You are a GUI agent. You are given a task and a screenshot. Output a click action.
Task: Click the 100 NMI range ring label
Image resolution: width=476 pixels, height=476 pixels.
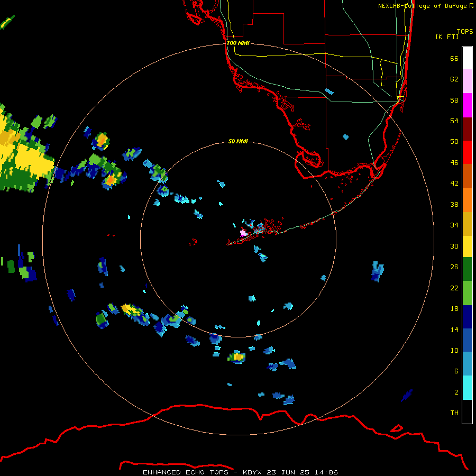coord(239,43)
